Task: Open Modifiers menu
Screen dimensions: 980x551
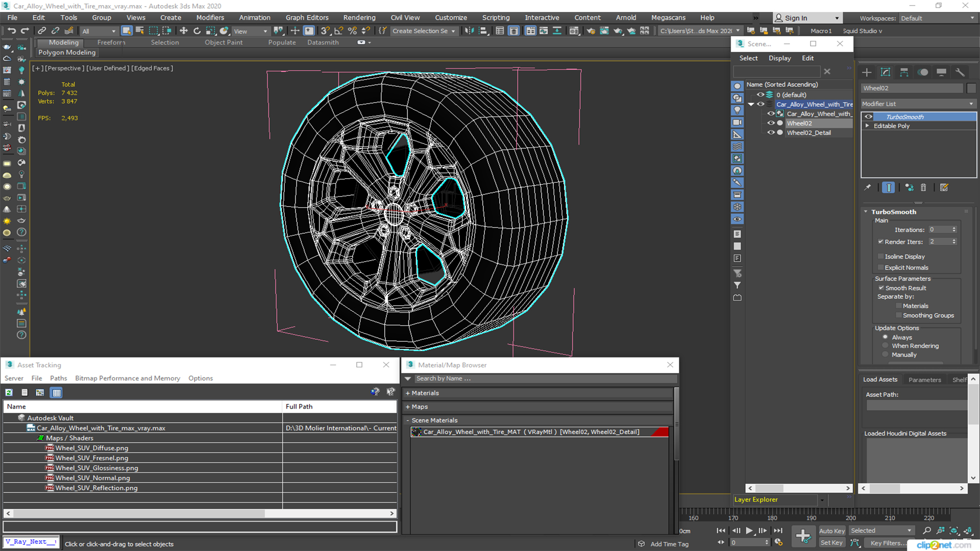Action: click(210, 17)
